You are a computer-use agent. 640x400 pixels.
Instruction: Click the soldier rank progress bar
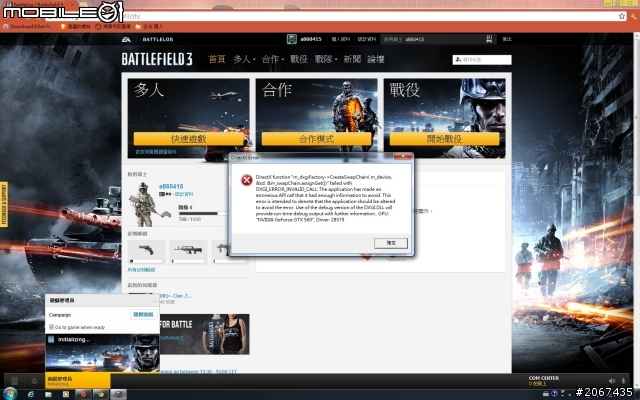[x=202, y=213]
